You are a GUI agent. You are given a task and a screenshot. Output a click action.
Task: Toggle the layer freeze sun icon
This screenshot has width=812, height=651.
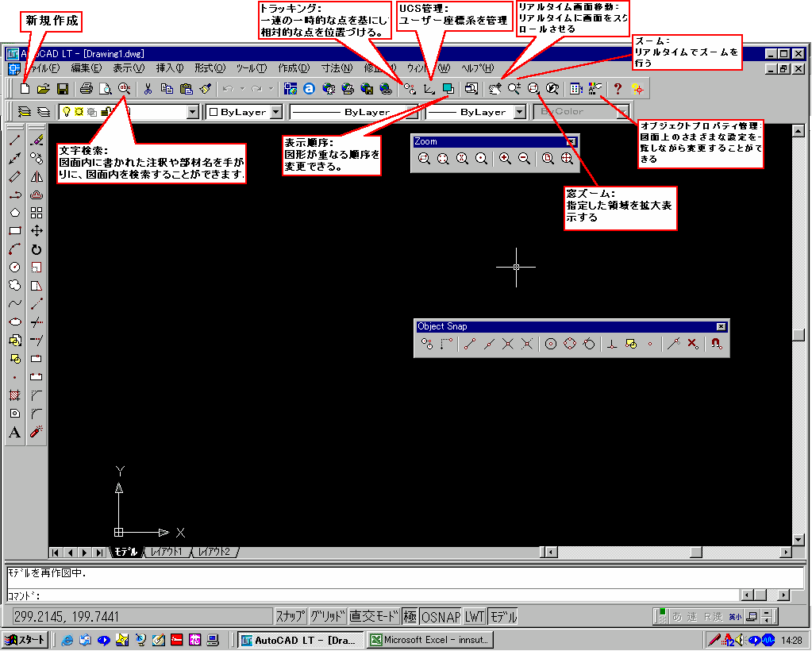[x=79, y=111]
